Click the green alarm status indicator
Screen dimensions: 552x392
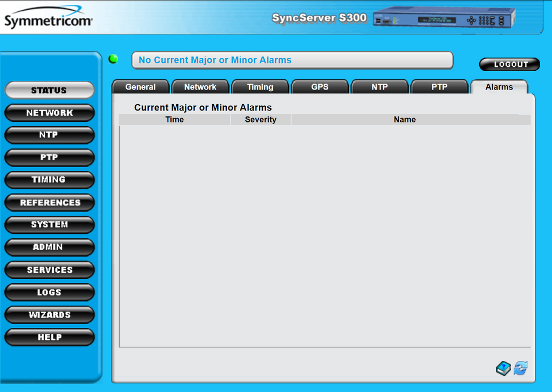[113, 59]
